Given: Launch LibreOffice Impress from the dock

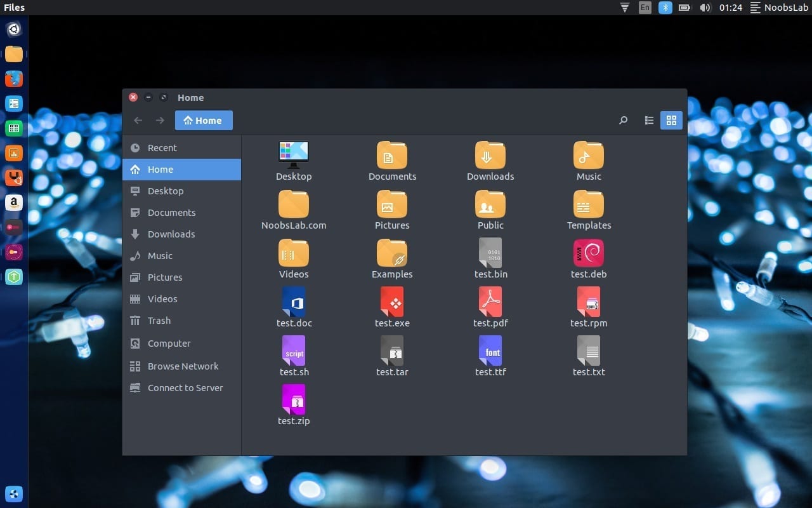Looking at the screenshot, I should (x=14, y=153).
